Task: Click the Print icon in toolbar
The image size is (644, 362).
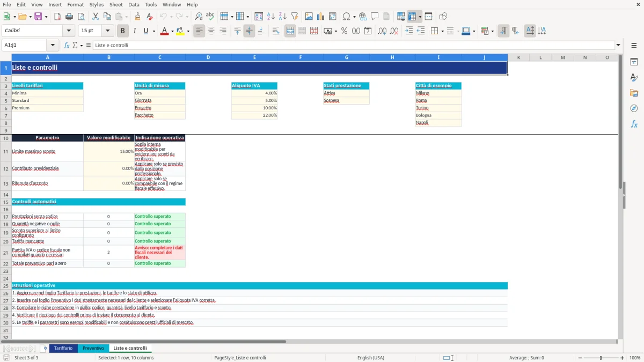Action: tap(69, 17)
